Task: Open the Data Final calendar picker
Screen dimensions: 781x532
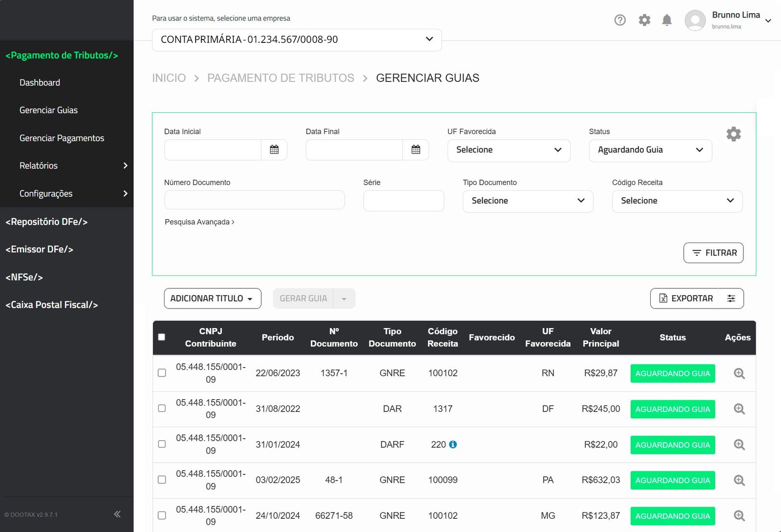Action: click(416, 150)
